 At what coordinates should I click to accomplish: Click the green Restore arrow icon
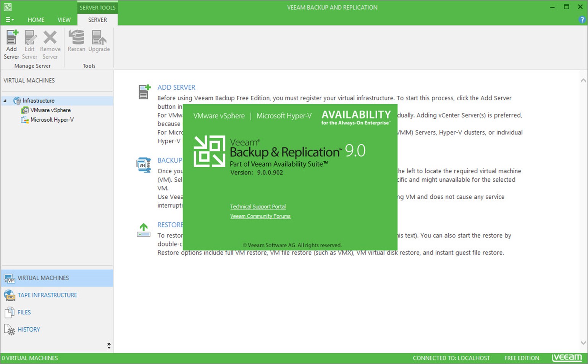[x=144, y=230]
